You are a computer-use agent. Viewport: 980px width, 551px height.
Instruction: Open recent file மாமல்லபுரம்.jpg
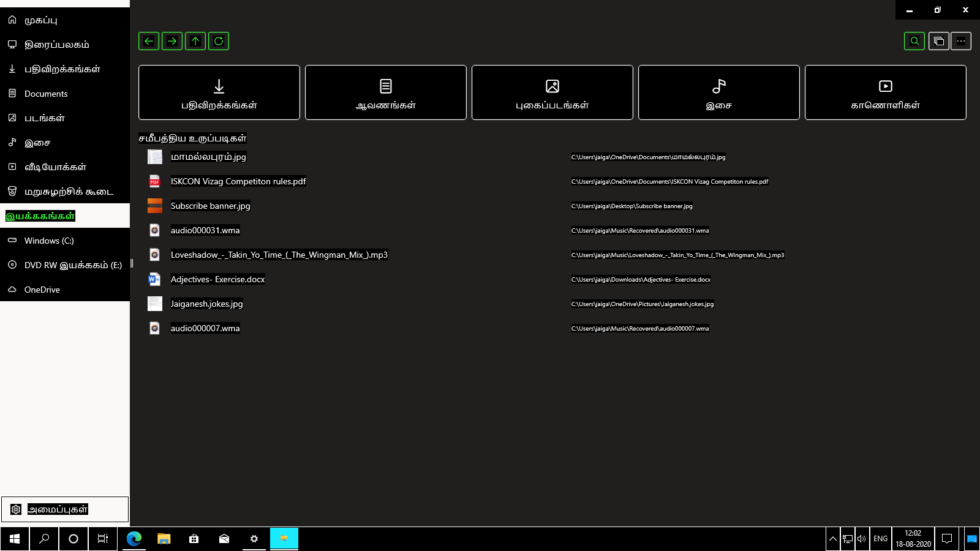tap(208, 157)
